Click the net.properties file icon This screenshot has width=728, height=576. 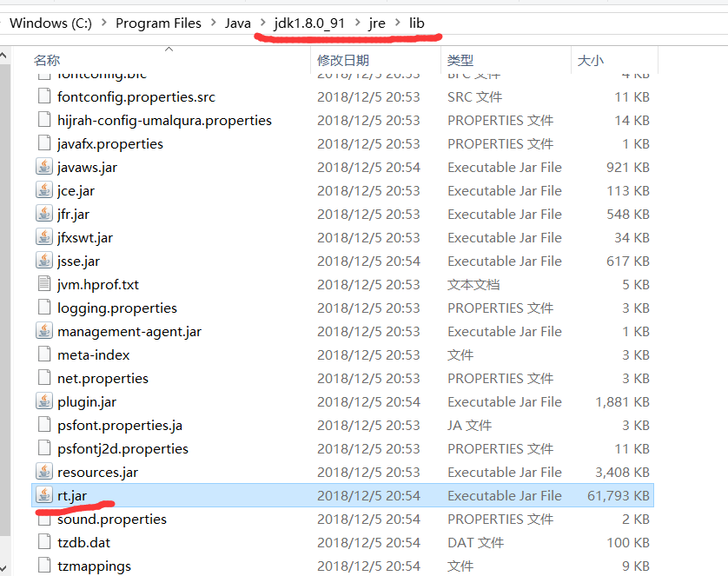[x=44, y=378]
